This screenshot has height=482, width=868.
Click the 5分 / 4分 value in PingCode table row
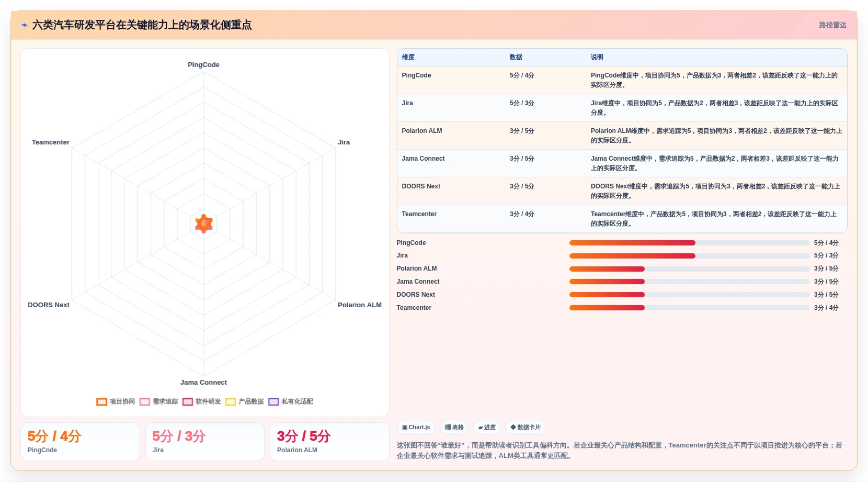point(522,75)
